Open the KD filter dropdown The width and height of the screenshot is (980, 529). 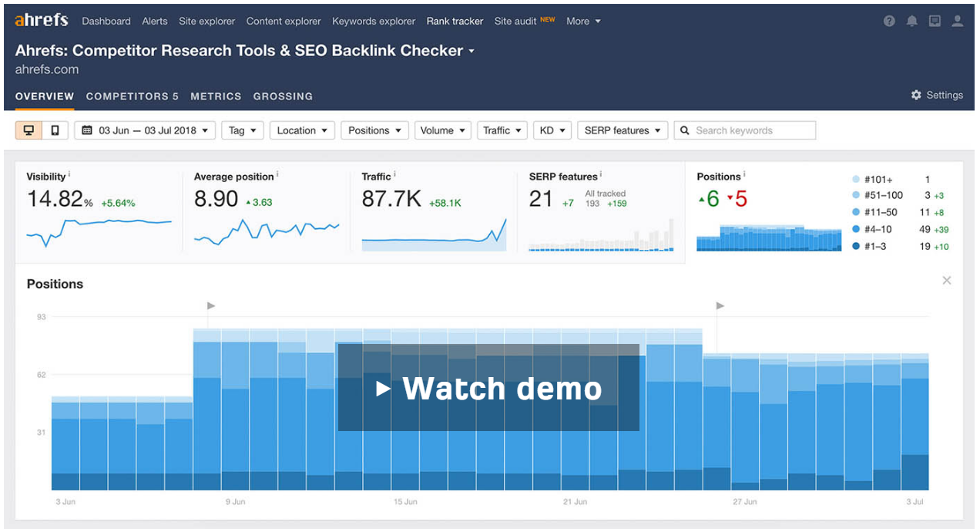[x=552, y=130]
